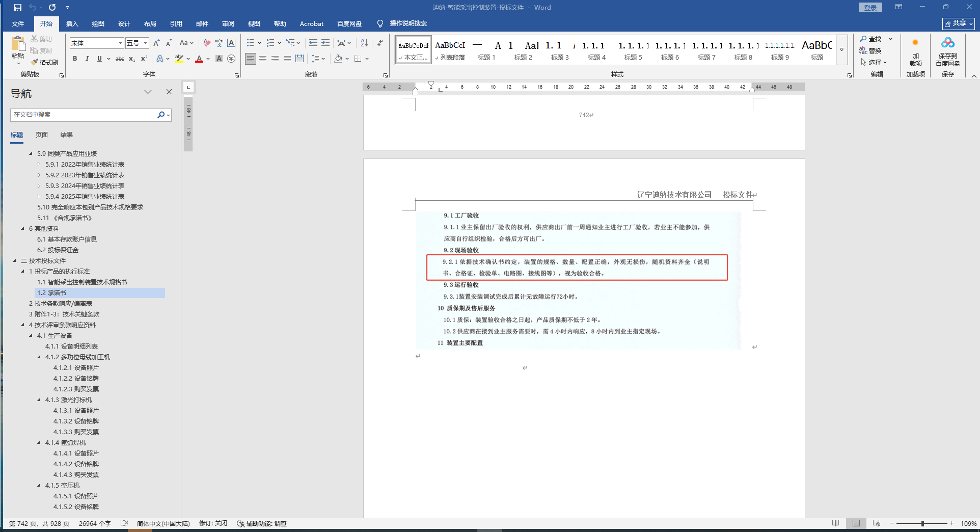Image resolution: width=980 pixels, height=532 pixels.
Task: Decrease paragraph indent
Action: pos(313,43)
